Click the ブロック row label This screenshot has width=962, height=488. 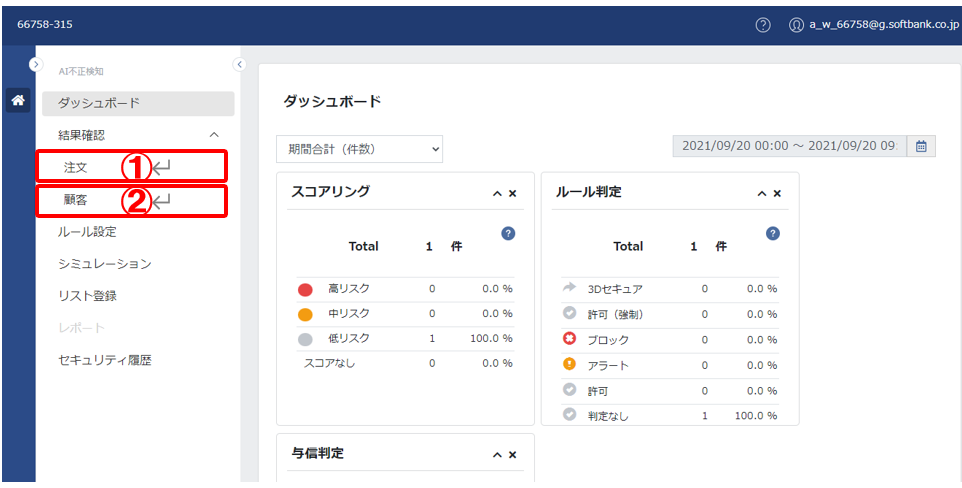[608, 340]
